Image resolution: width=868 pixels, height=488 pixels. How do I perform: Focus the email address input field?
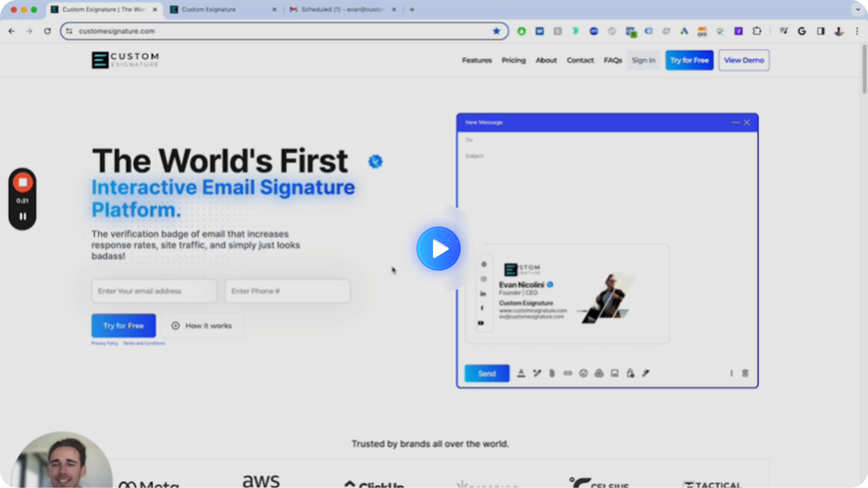pyautogui.click(x=154, y=291)
